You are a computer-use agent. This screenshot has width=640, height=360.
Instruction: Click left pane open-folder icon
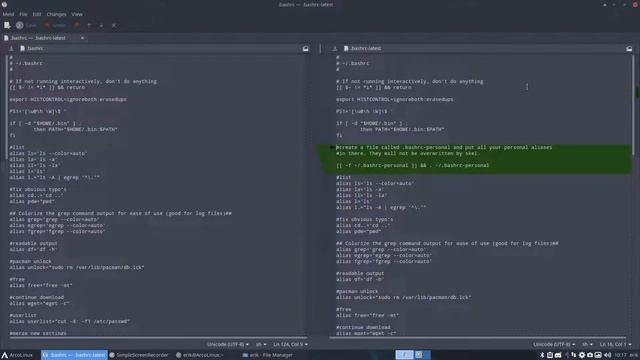tap(305, 49)
